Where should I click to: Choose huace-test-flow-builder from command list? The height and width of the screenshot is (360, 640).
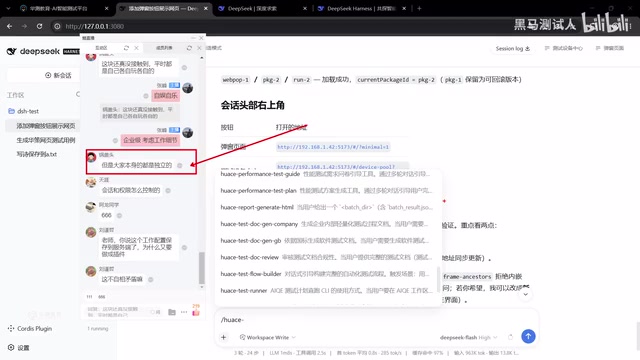[x=326, y=274]
